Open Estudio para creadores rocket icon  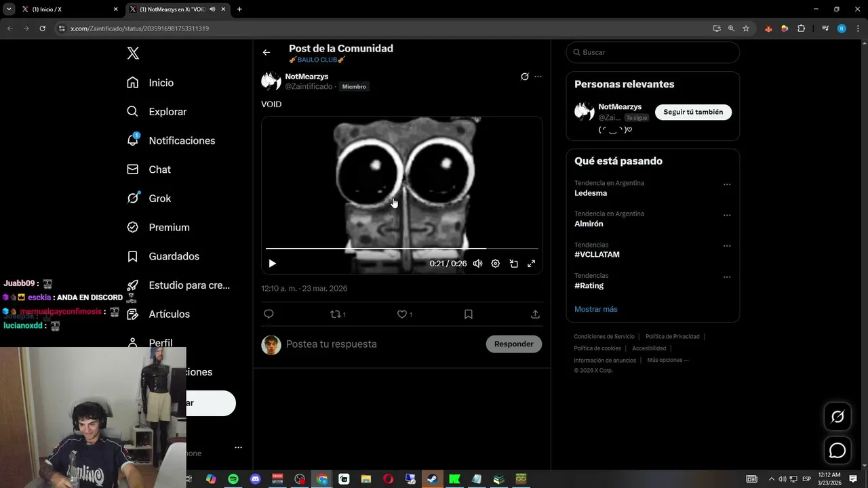133,285
